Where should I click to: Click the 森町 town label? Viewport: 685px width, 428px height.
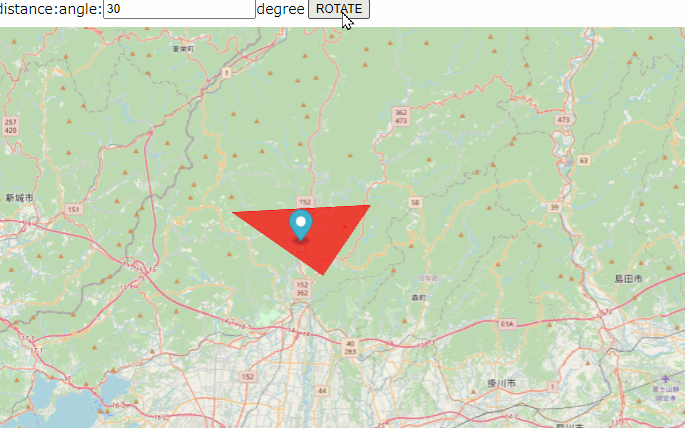tap(419, 298)
